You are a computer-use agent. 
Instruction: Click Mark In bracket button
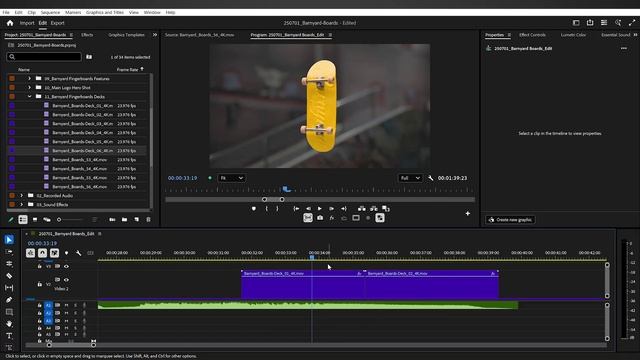[267, 209]
